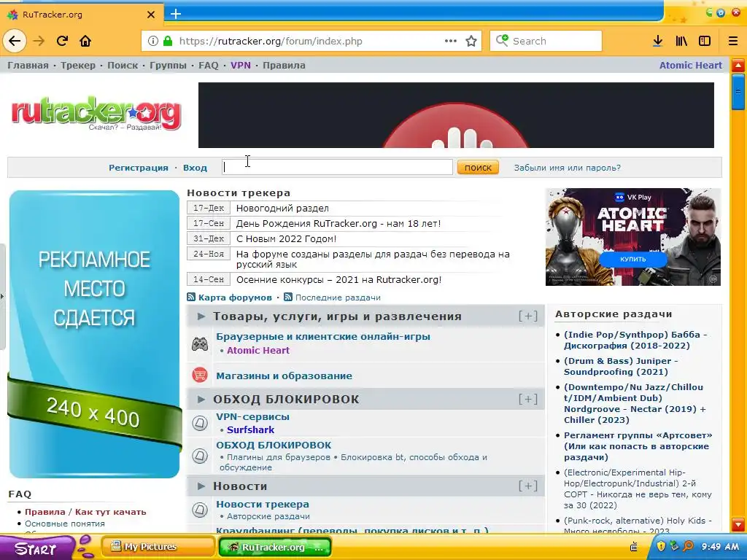
Task: Click the scrollbar down arrow
Action: pos(738,525)
